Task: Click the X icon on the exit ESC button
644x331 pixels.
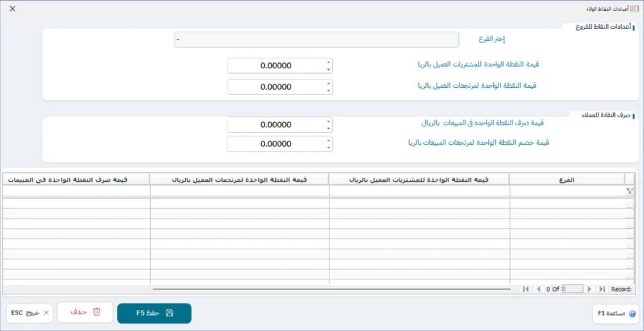Action: point(46,312)
